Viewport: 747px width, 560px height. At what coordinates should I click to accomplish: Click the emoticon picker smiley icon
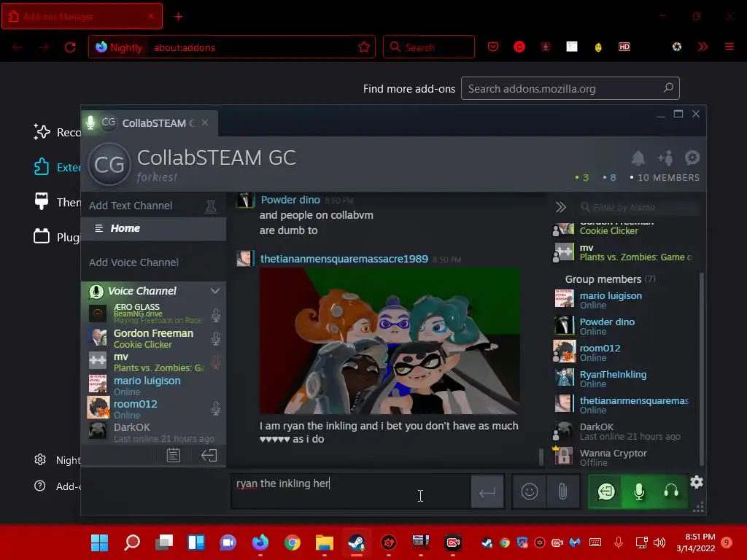point(530,491)
